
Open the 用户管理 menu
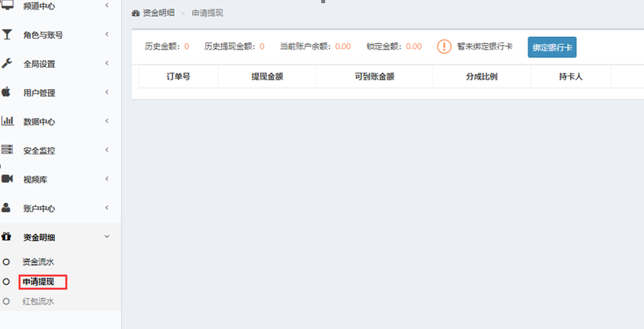(39, 93)
